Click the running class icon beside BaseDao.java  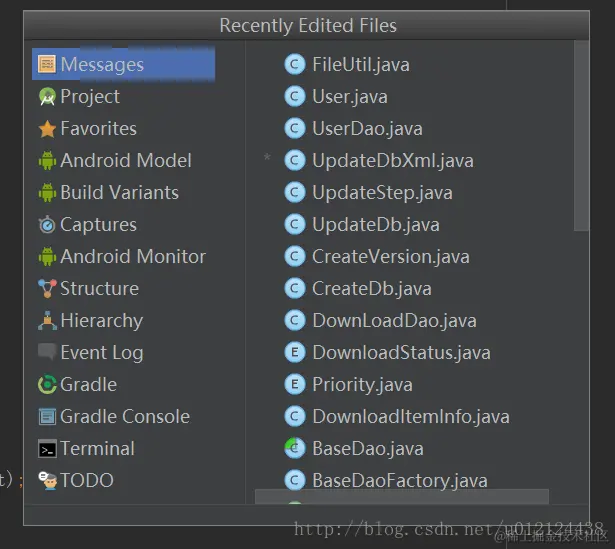[x=295, y=448]
